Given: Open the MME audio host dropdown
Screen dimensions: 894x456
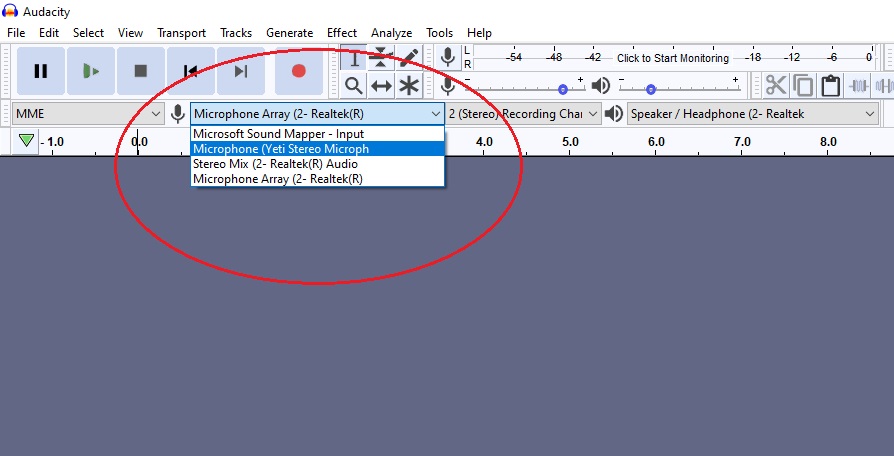Looking at the screenshot, I should click(88, 114).
